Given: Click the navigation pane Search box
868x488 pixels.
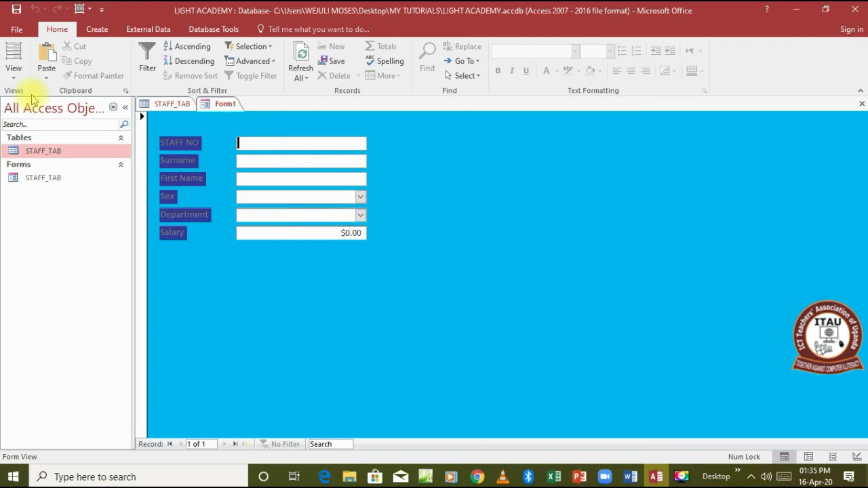Looking at the screenshot, I should tap(60, 124).
